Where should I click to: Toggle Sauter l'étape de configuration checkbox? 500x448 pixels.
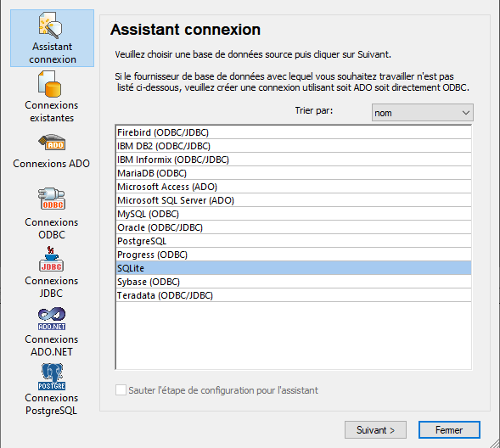pyautogui.click(x=121, y=390)
